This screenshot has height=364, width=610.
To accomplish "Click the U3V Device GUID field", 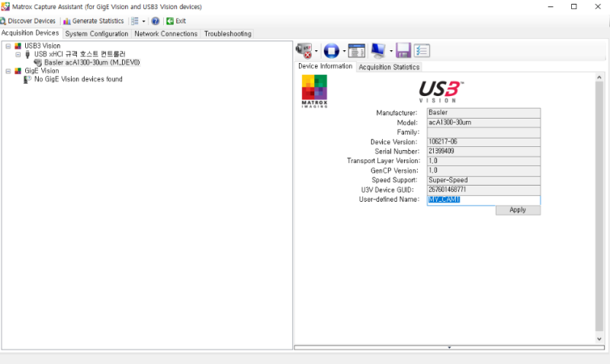I will point(483,190).
